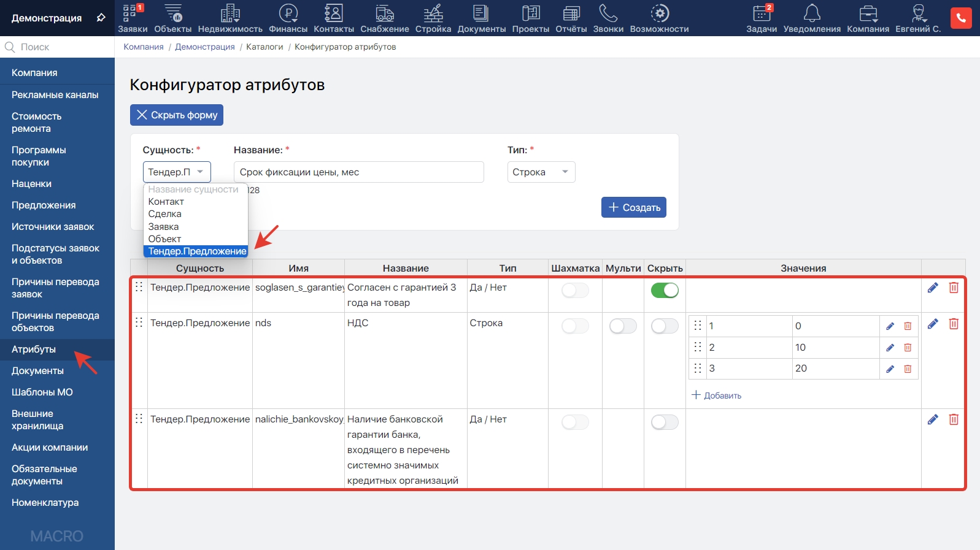Image resolution: width=980 pixels, height=550 pixels.
Task: Click the Добавить link under НДС values
Action: [717, 395]
